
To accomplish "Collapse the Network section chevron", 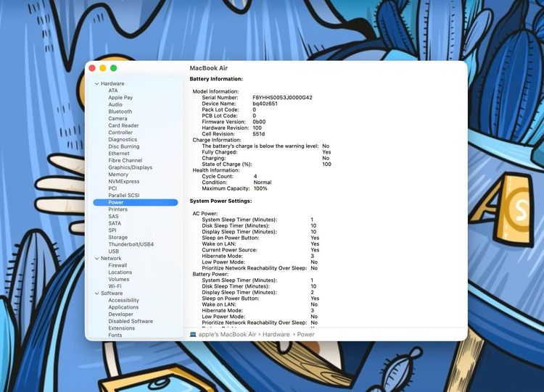I will 96,259.
